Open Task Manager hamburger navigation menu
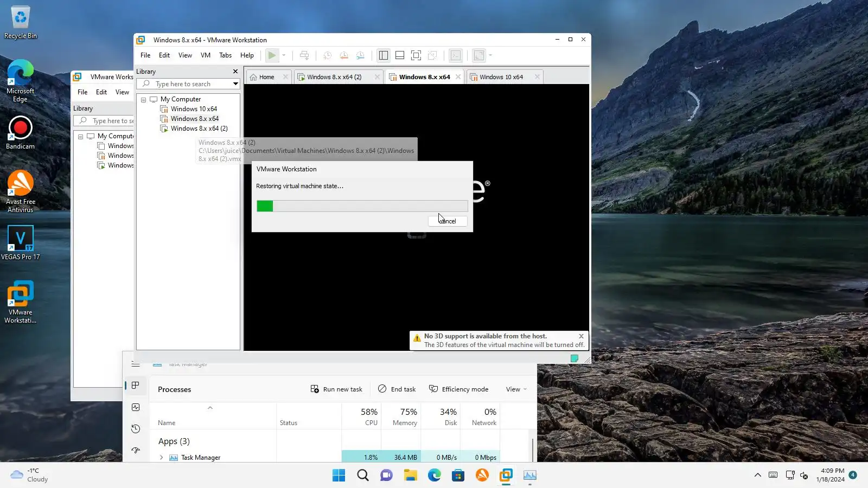Viewport: 868px width, 488px height. [136, 364]
